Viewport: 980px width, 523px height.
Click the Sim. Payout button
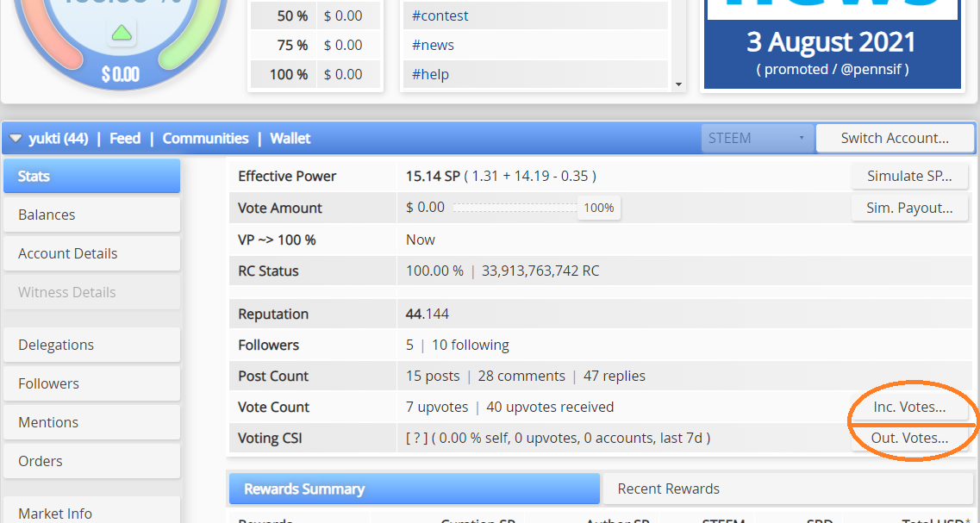[x=909, y=208]
